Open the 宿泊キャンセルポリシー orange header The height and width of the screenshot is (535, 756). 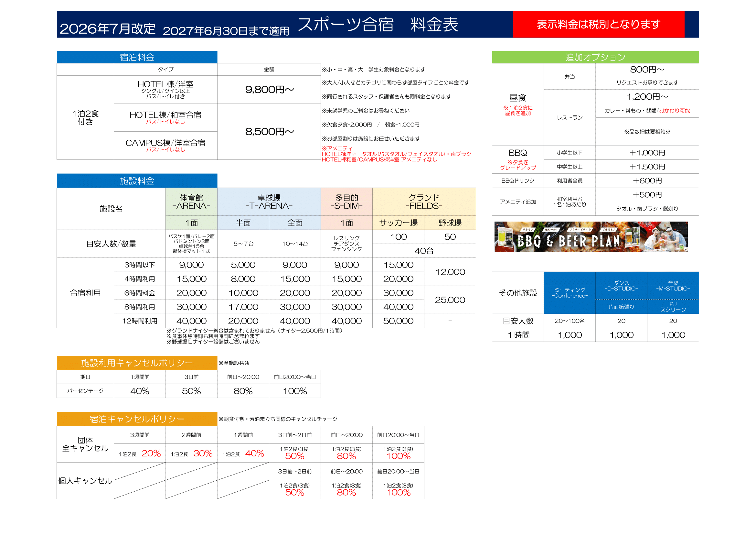137,419
